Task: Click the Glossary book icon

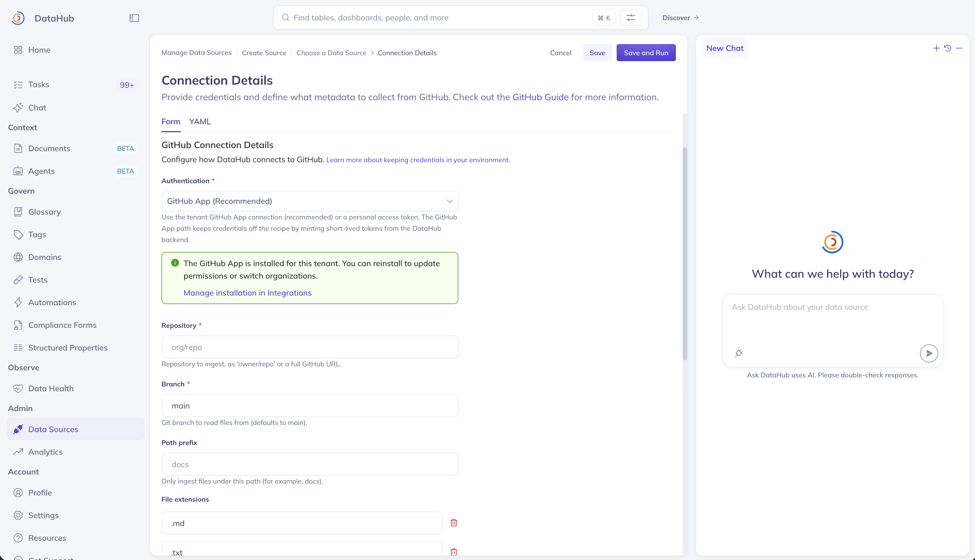Action: tap(18, 212)
